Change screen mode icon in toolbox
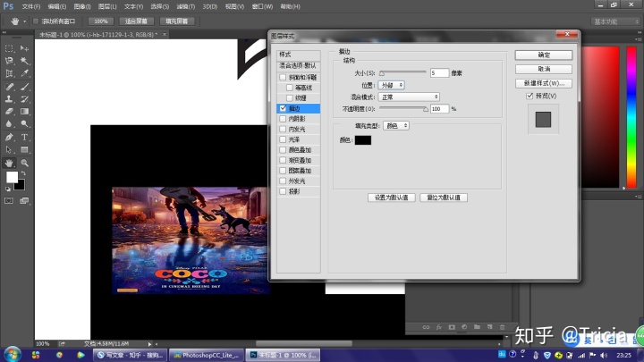This screenshot has height=362, width=644. tap(25, 201)
